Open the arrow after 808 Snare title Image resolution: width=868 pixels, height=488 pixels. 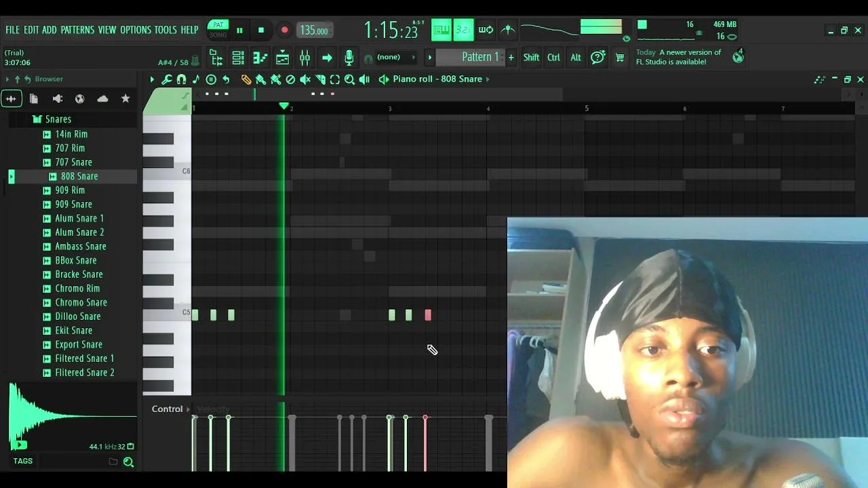click(488, 79)
